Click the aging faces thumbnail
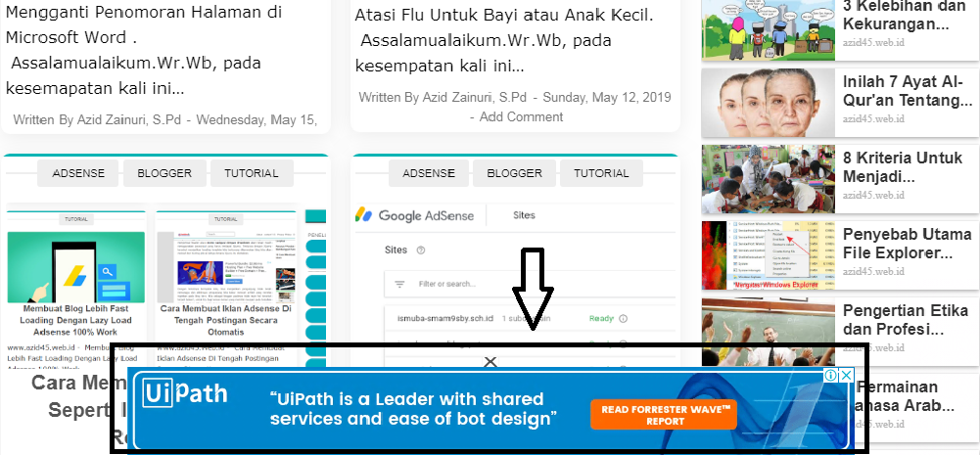This screenshot has height=455, width=980. pyautogui.click(x=769, y=103)
